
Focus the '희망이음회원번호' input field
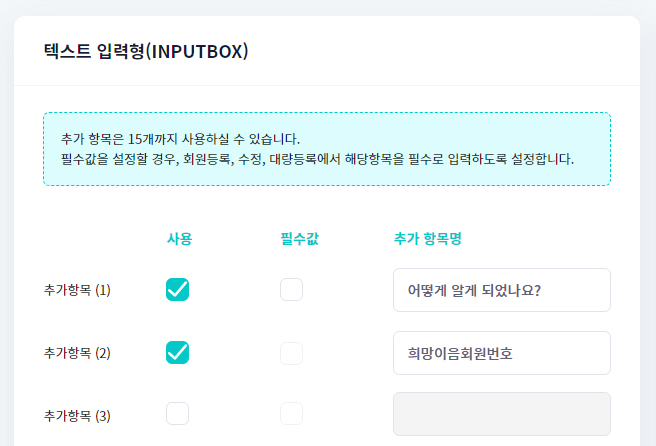[501, 353]
